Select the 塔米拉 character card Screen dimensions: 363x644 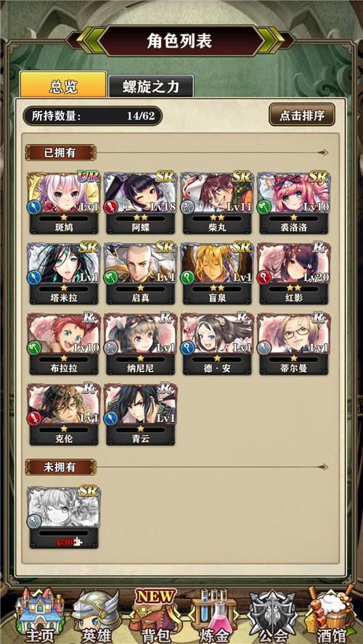point(64,273)
